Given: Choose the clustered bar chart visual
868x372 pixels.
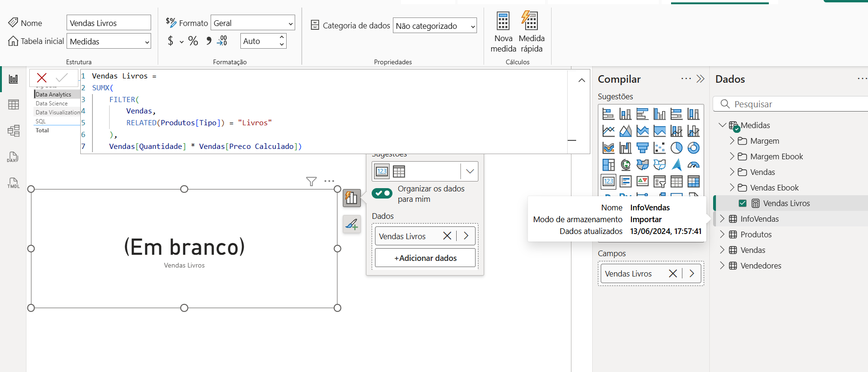Looking at the screenshot, I should [642, 114].
